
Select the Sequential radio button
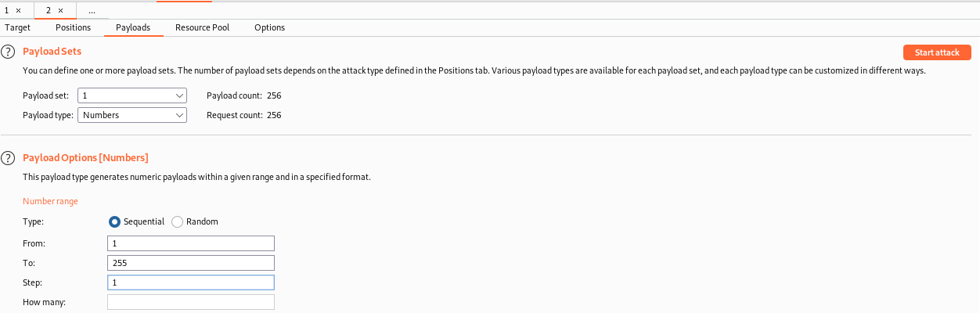coord(114,221)
